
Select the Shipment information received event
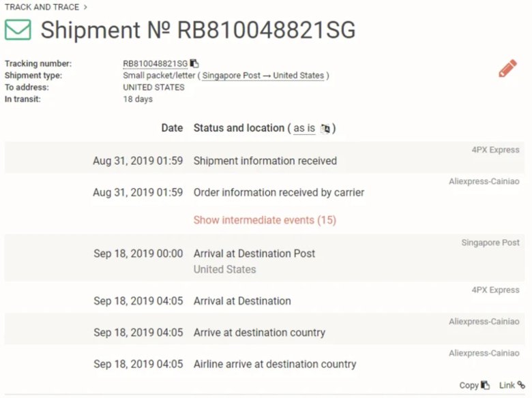(x=265, y=161)
